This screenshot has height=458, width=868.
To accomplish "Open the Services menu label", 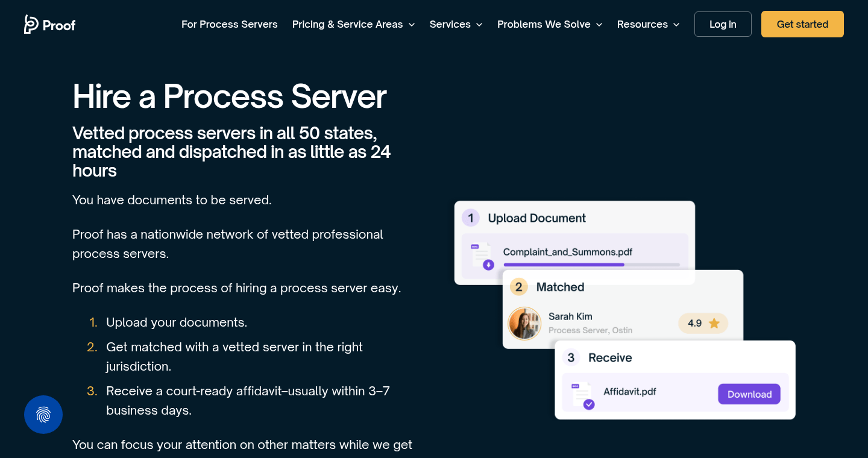I will [x=450, y=24].
